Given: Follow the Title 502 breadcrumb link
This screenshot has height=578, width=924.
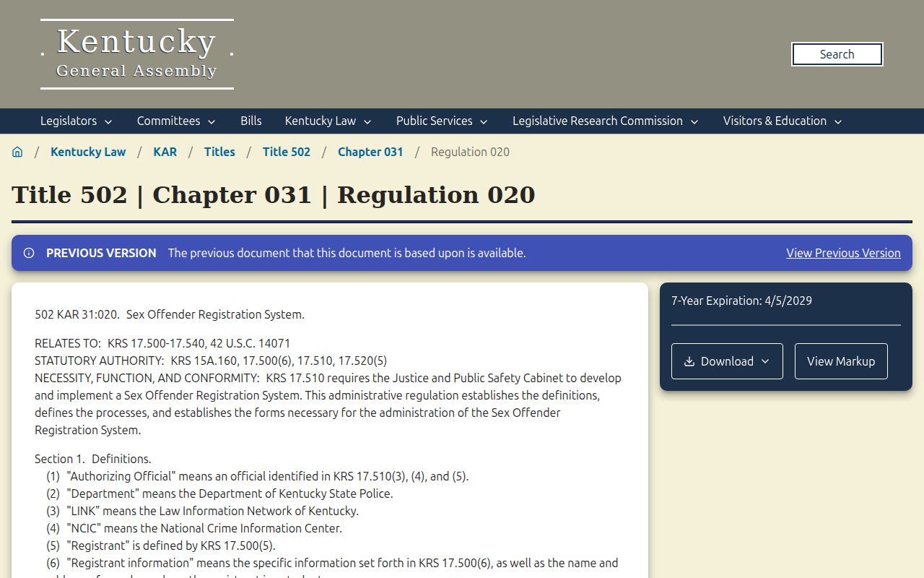Looking at the screenshot, I should tap(287, 152).
